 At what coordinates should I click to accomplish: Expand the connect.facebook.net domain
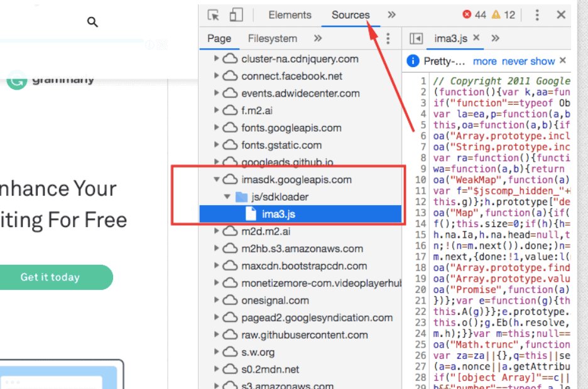click(x=217, y=77)
